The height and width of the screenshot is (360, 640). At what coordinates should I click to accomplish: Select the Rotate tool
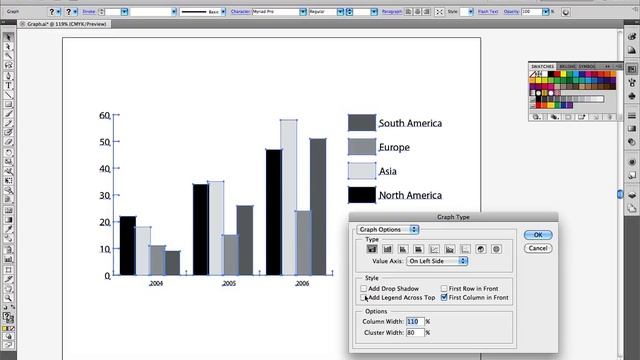[x=8, y=153]
